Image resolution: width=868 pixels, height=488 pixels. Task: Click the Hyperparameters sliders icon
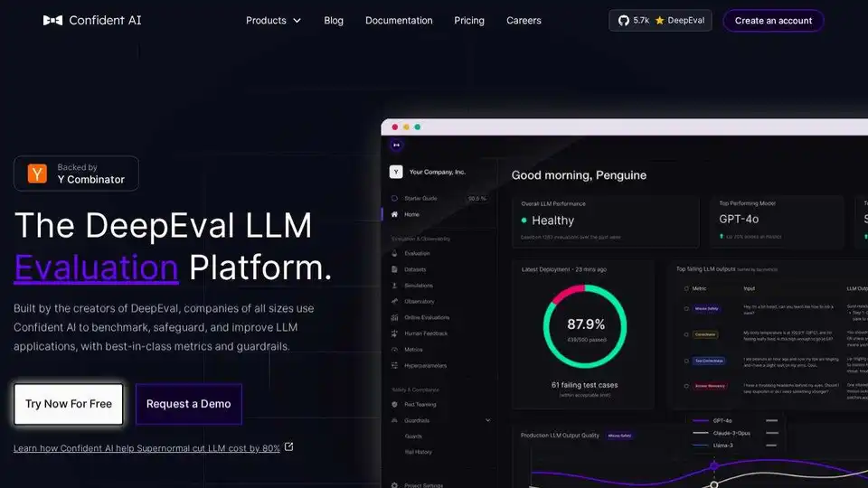(394, 366)
